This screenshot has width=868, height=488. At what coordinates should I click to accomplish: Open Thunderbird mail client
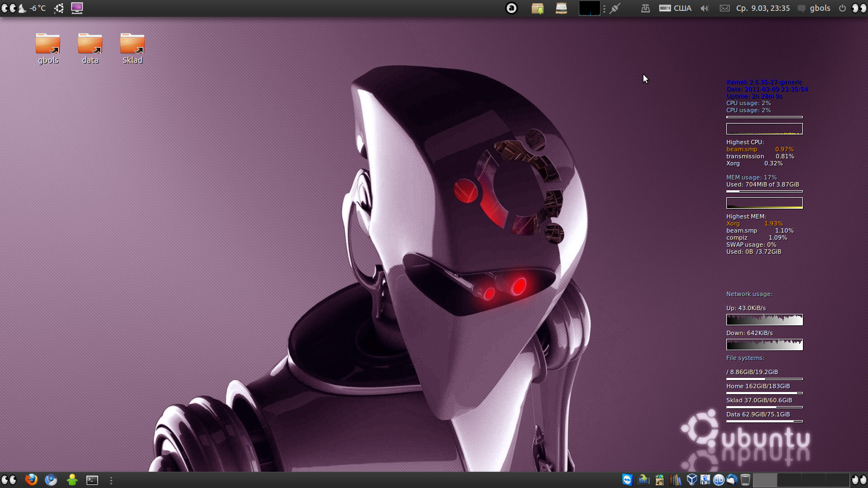tap(733, 480)
